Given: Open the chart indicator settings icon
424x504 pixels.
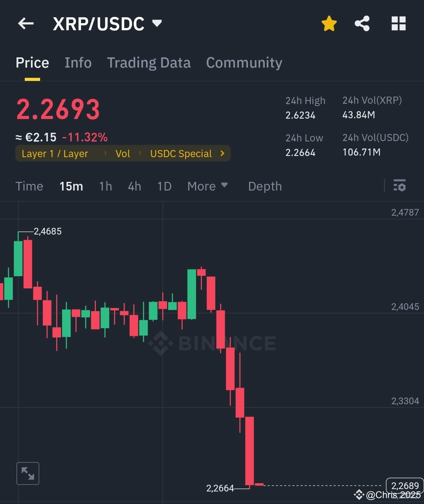Looking at the screenshot, I should pyautogui.click(x=399, y=185).
